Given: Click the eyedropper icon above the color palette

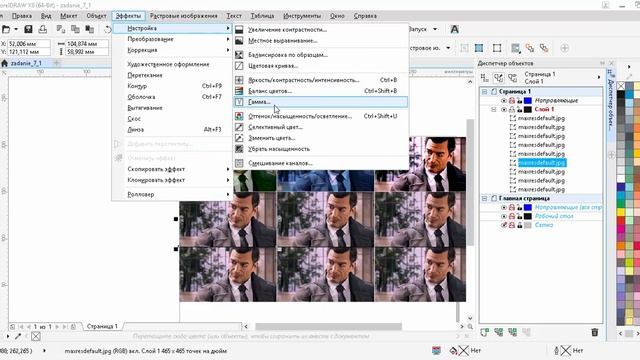Looking at the screenshot, I should tap(629, 76).
